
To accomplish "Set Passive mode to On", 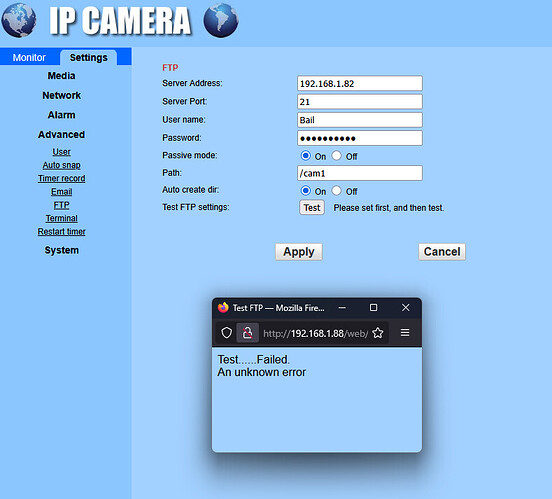I will 305,155.
